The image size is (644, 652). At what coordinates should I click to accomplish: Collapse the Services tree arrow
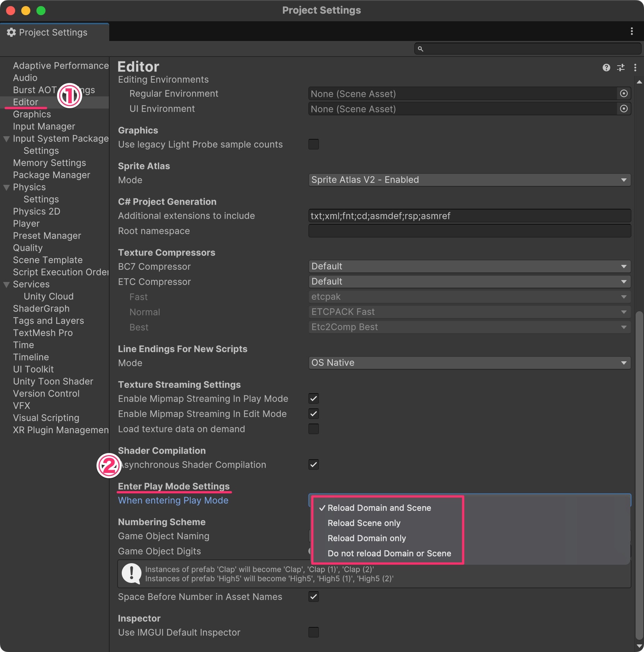click(6, 284)
